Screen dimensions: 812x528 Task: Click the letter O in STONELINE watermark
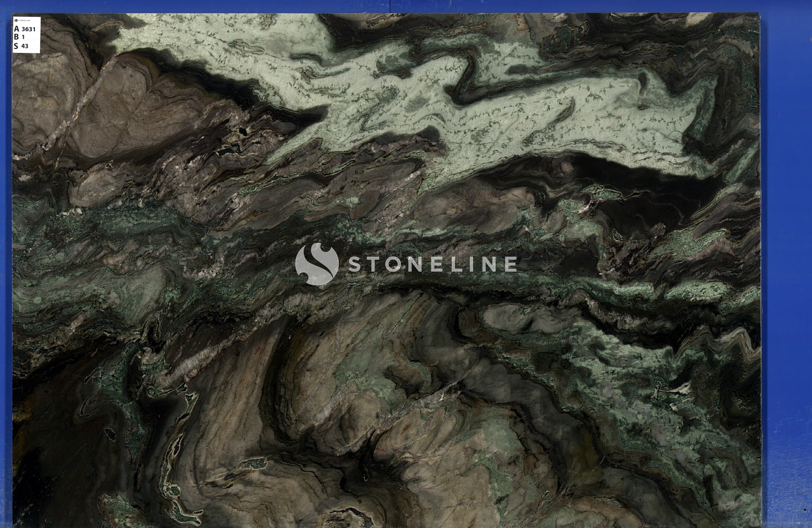pyautogui.click(x=394, y=264)
